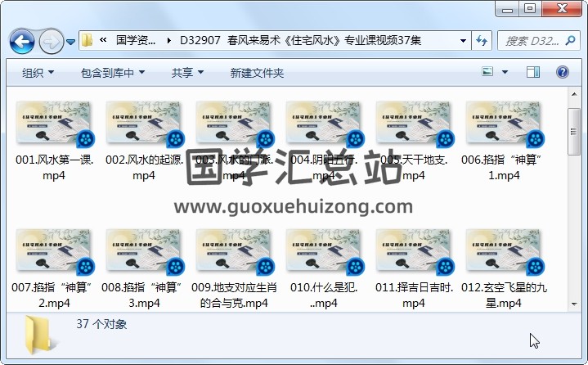Viewport: 588px width, 365px height.
Task: Click the Forward navigation arrow
Action: pyautogui.click(x=50, y=41)
